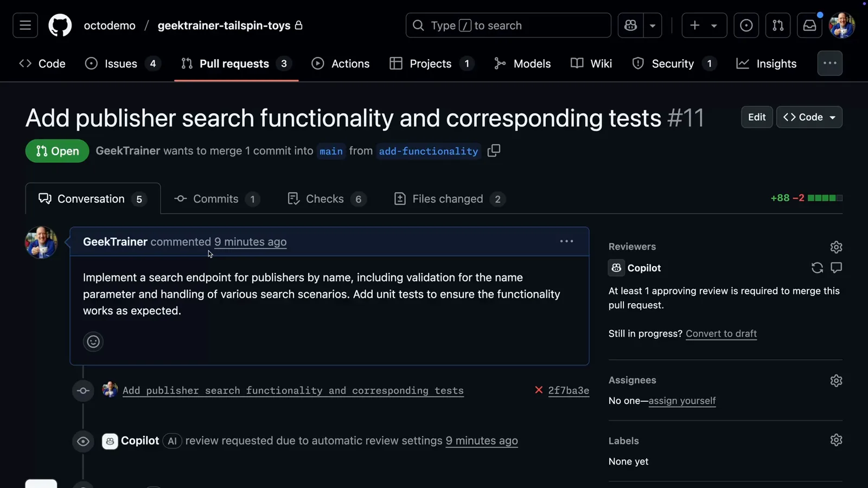The width and height of the screenshot is (868, 488).
Task: Click the comment's 9 minutes ago timestamp
Action: tap(250, 242)
